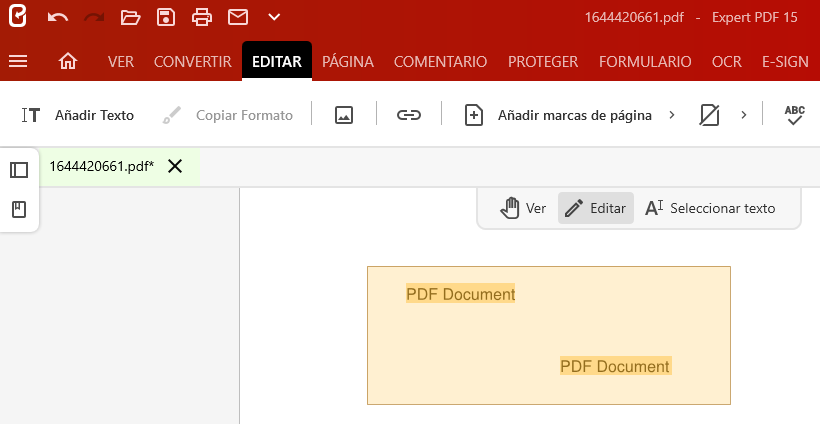This screenshot has width=820, height=424.
Task: Open the E-SIGN tab
Action: (785, 61)
